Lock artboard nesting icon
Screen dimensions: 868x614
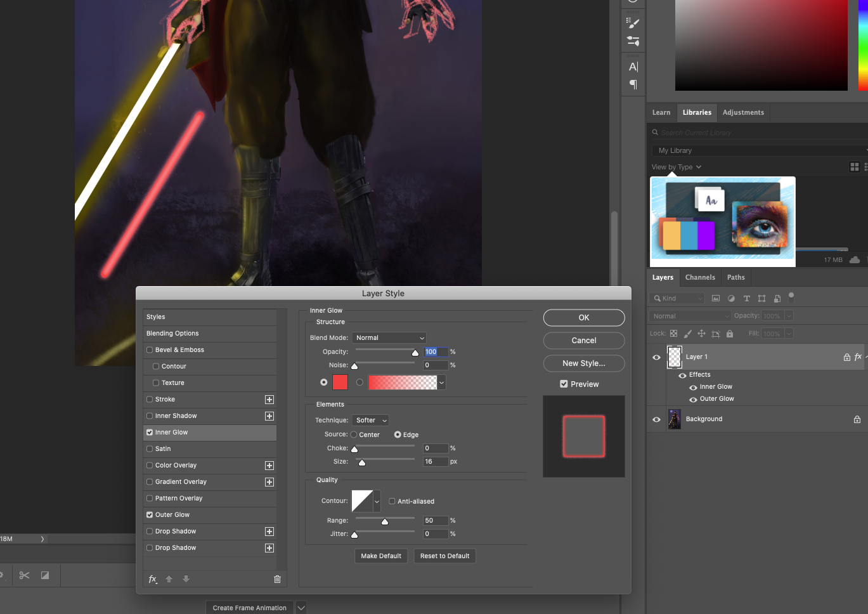[x=716, y=334]
